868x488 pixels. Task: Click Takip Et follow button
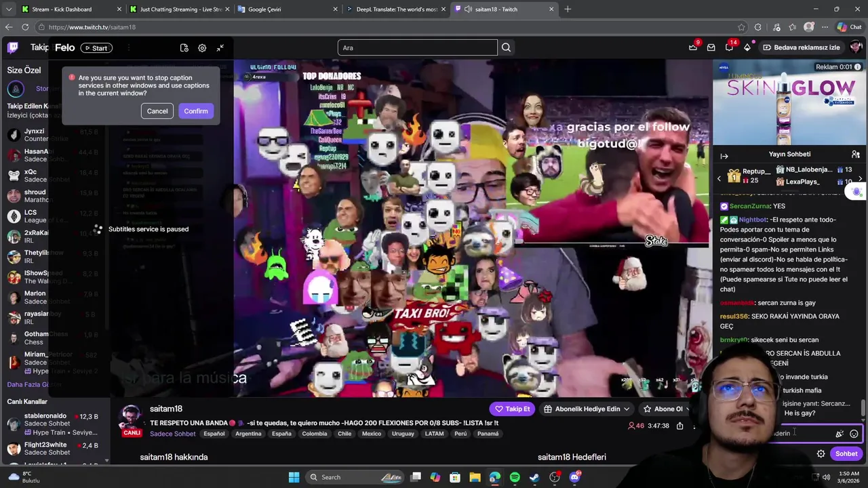pyautogui.click(x=512, y=409)
